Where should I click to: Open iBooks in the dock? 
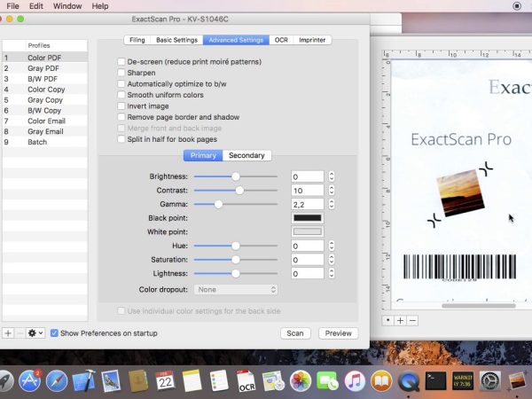pos(381,380)
